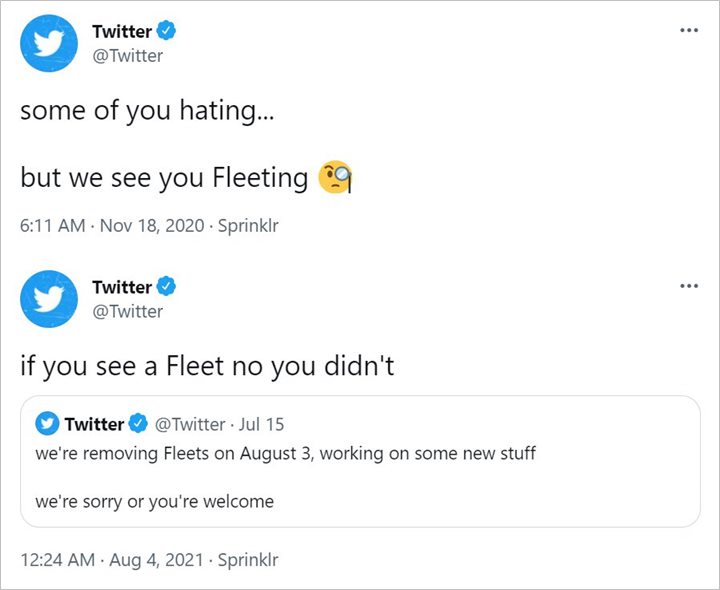Click small Twitter avatar in quoted tweet
Viewport: 720px width, 590px height.
(47, 424)
